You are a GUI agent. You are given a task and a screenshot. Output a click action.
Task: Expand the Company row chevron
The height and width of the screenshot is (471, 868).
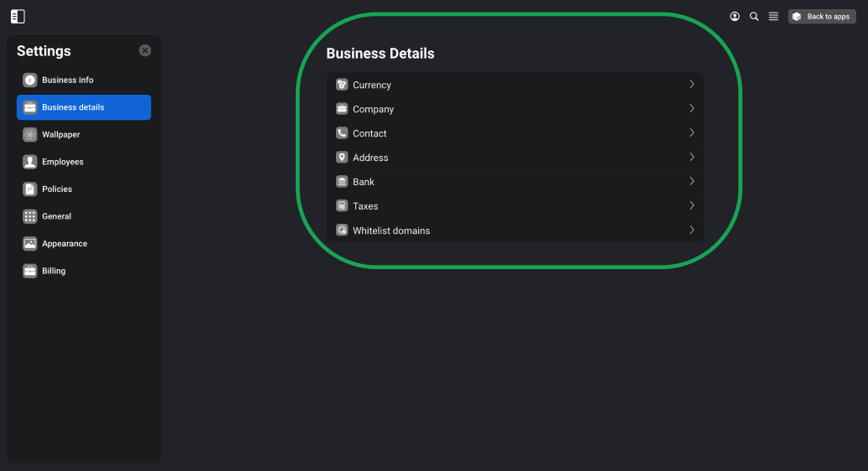pos(692,108)
